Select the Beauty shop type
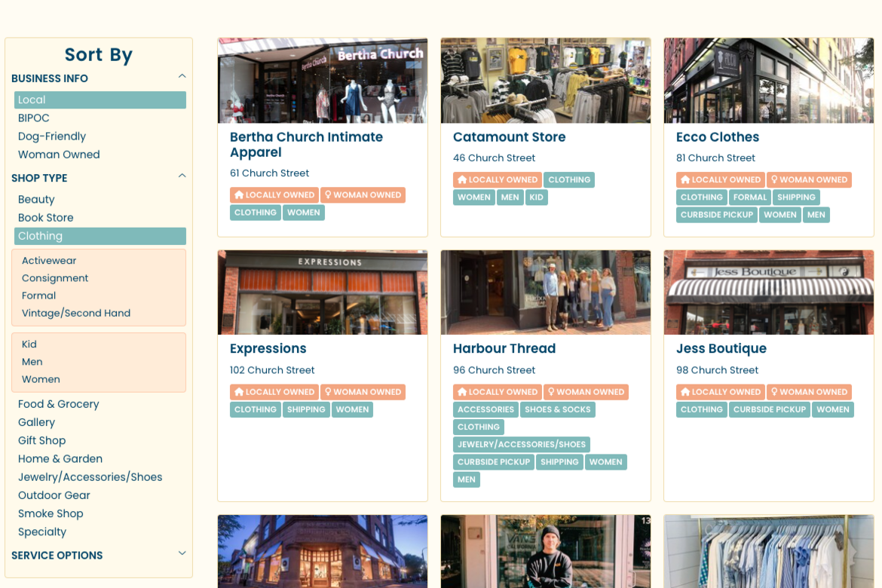This screenshot has width=882, height=588. pos(36,199)
